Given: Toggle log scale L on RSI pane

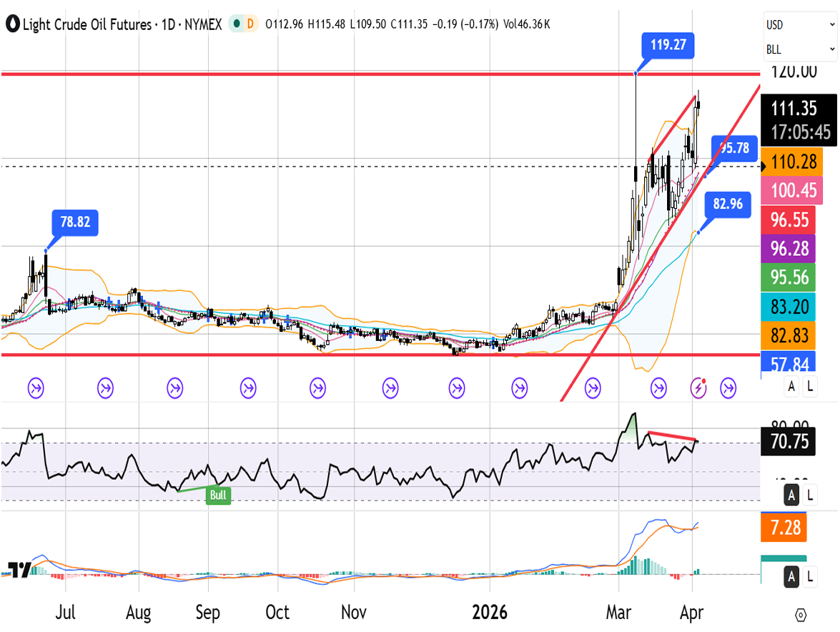Looking at the screenshot, I should point(810,495).
